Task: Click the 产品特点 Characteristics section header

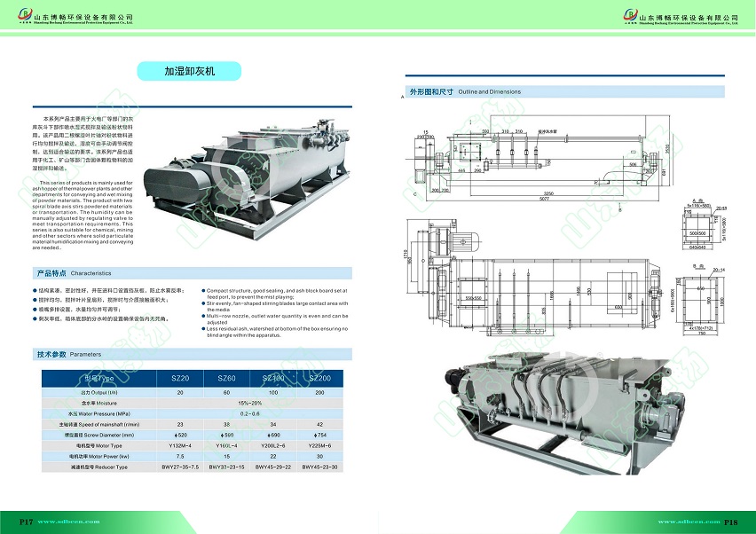Action: tap(74, 273)
